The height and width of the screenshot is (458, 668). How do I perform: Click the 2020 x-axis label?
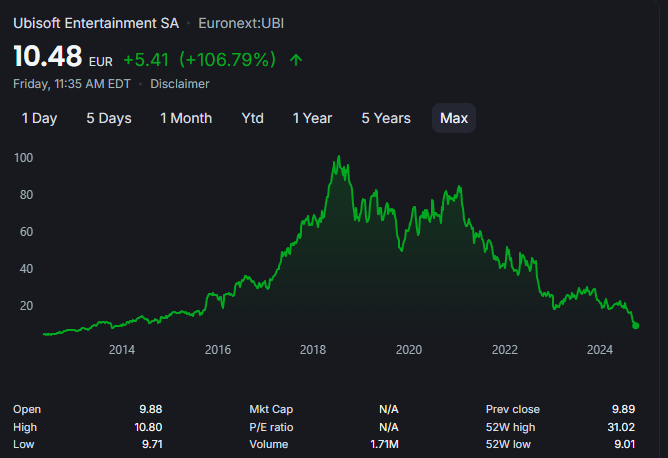[x=409, y=350]
